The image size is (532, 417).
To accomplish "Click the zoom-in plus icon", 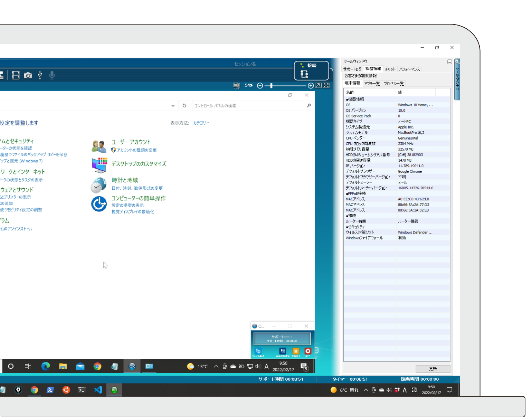I will tap(311, 85).
